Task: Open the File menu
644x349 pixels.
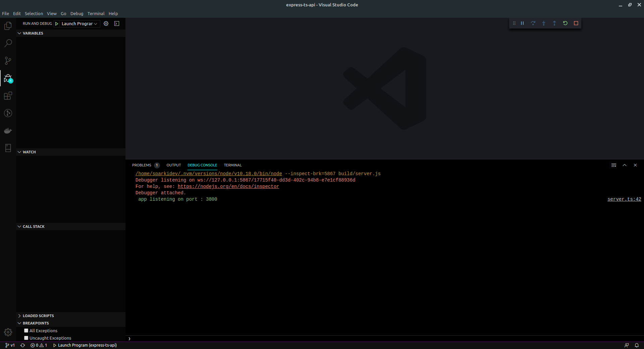Action: [x=5, y=13]
